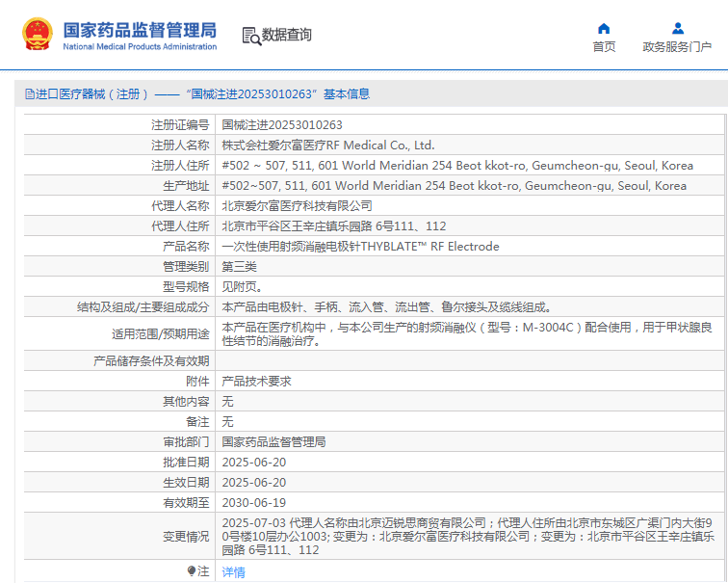
Task: Click the 审批部门 label cell
Action: tap(119, 441)
